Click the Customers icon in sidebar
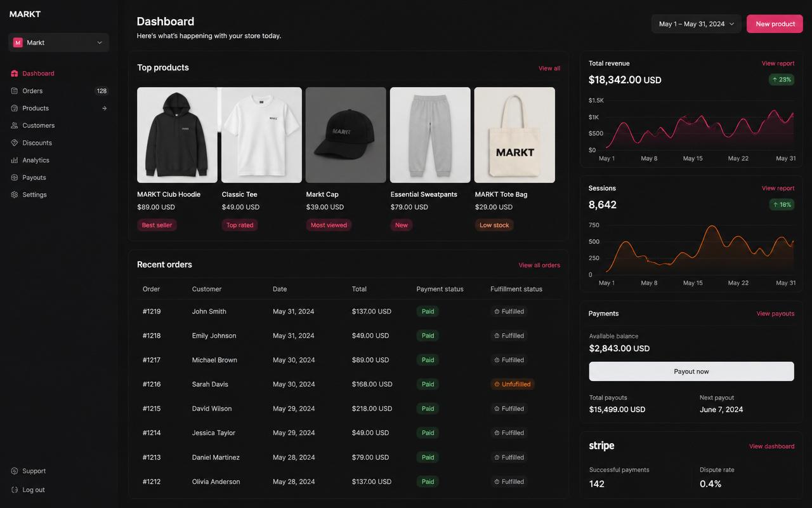 (15, 126)
